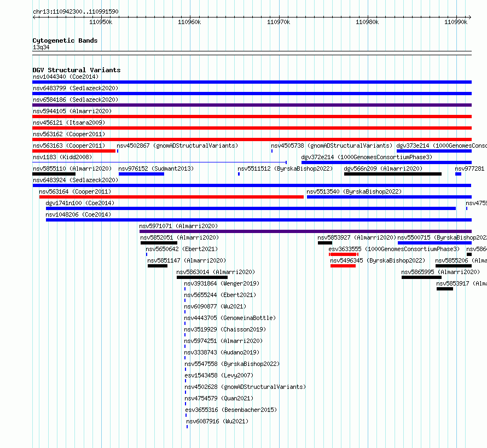
Task: Click nsv1048206 (Coe2014) label
Action: click(78, 214)
